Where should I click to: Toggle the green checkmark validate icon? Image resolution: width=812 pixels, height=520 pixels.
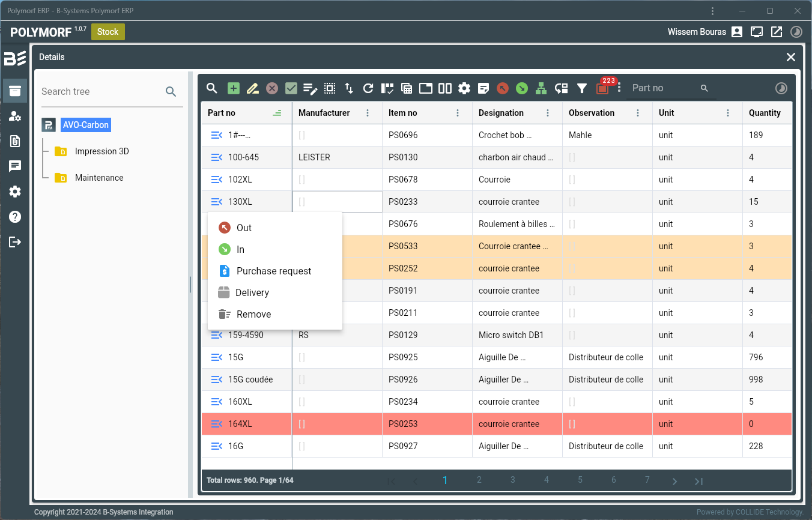tap(291, 88)
